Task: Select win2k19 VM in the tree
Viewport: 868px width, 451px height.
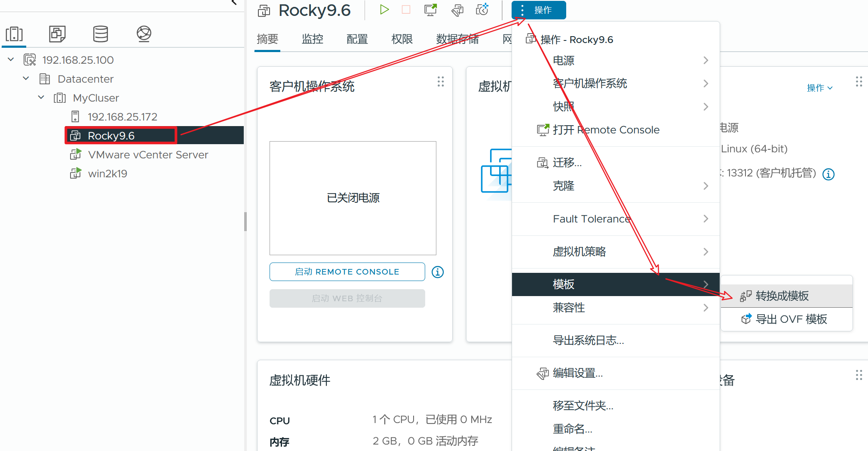Action: [x=107, y=173]
